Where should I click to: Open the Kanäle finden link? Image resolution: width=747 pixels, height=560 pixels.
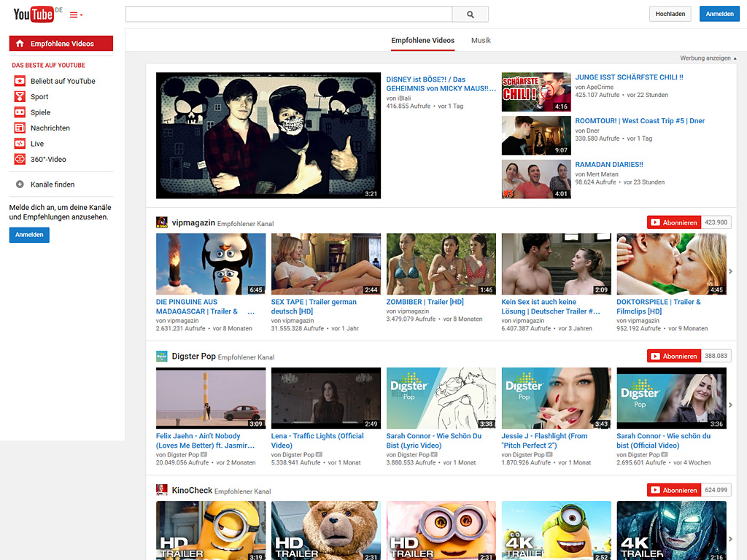[x=53, y=184]
